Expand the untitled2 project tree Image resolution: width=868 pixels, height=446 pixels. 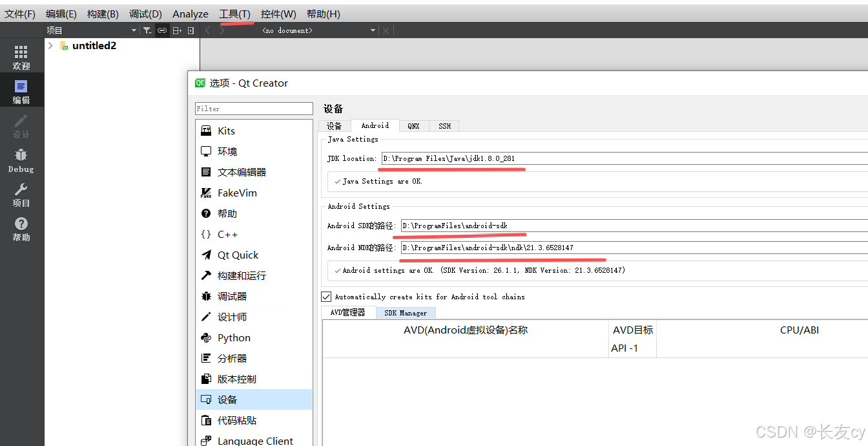(50, 46)
